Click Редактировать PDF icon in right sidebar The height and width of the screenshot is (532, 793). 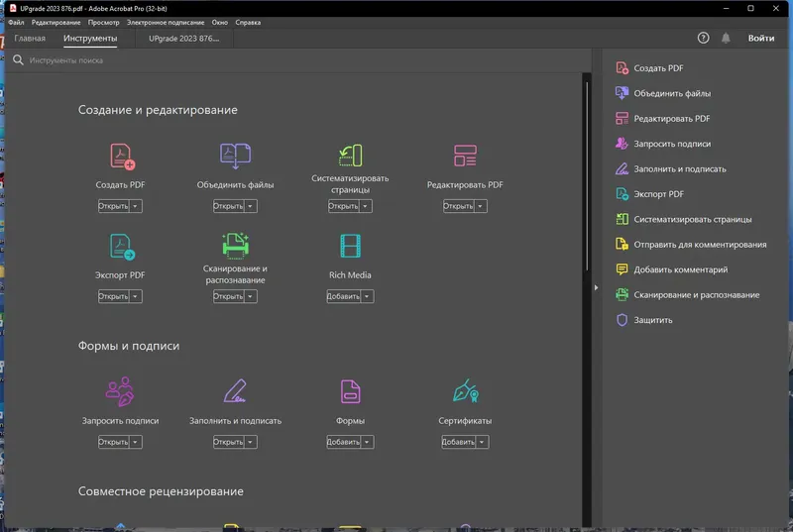[x=623, y=118]
